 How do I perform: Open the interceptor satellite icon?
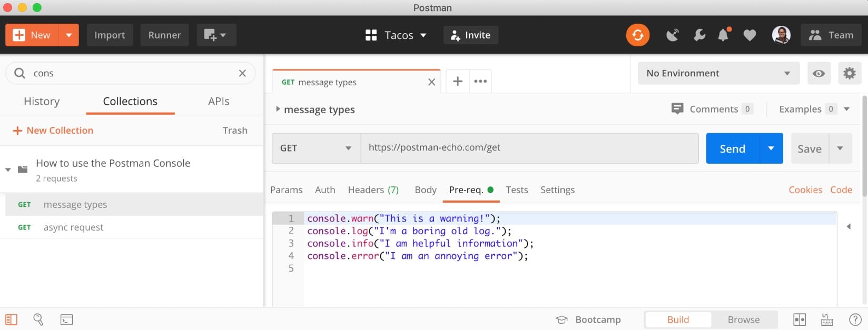[673, 35]
